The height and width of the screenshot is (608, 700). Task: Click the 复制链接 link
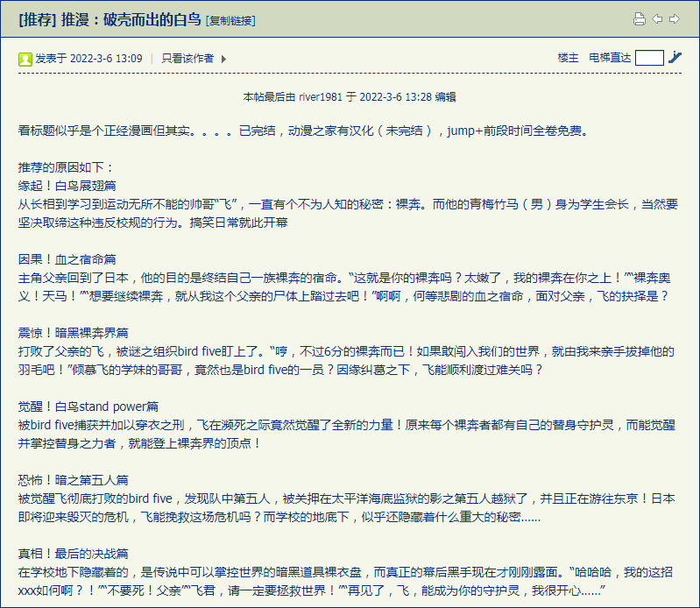(x=230, y=20)
